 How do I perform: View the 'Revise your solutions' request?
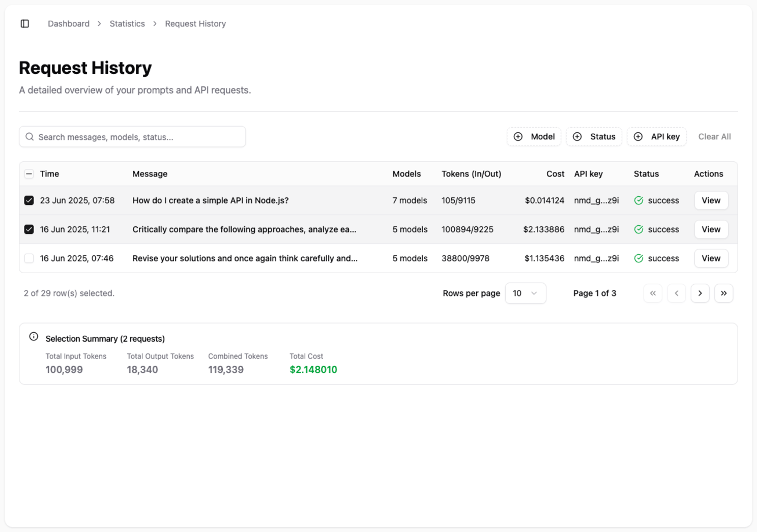click(x=711, y=258)
